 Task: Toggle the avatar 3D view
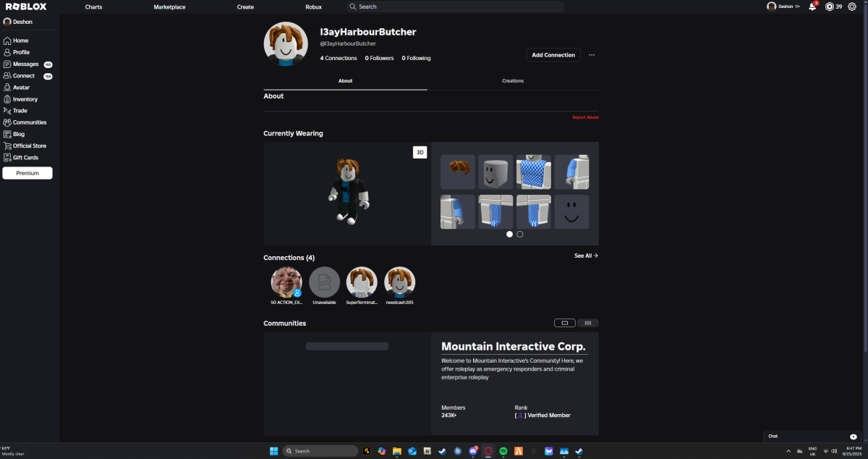pos(420,152)
